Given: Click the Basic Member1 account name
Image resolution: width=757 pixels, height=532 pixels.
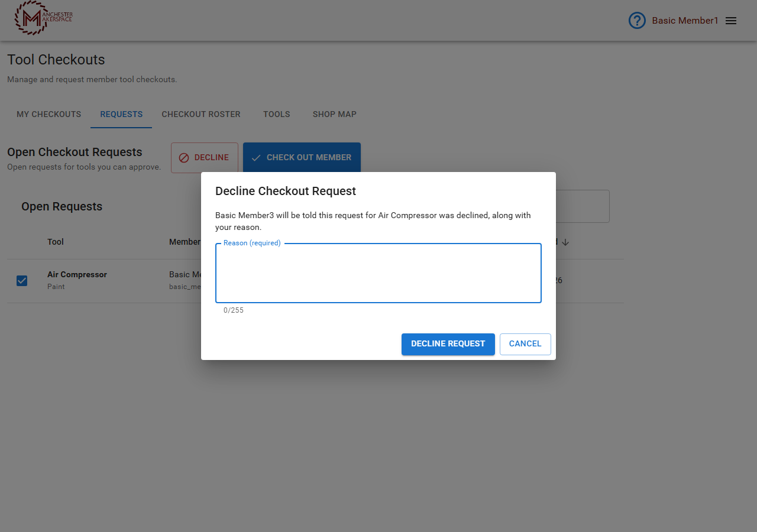Looking at the screenshot, I should tap(685, 21).
